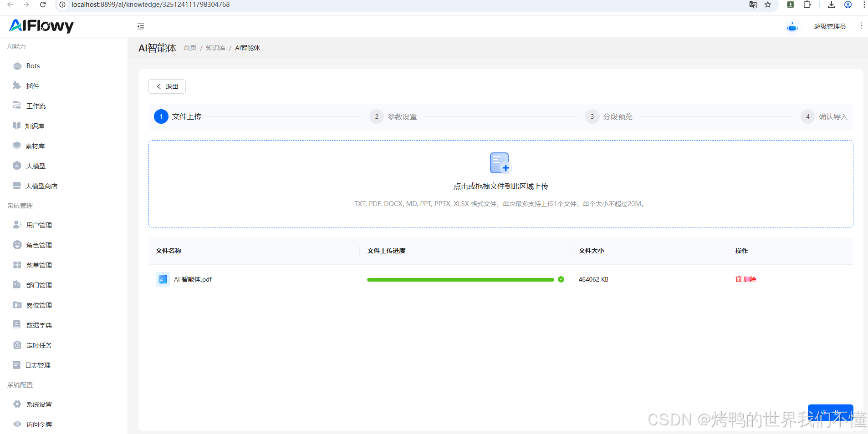Image resolution: width=868 pixels, height=434 pixels.
Task: Open the browser downloads icon
Action: tap(832, 5)
